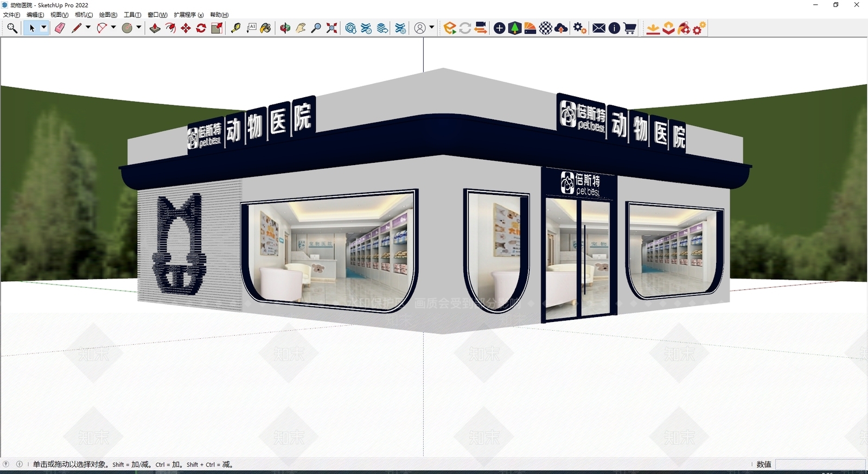868x474 pixels.
Task: Open the orange materials swatch icon
Action: [x=531, y=28]
